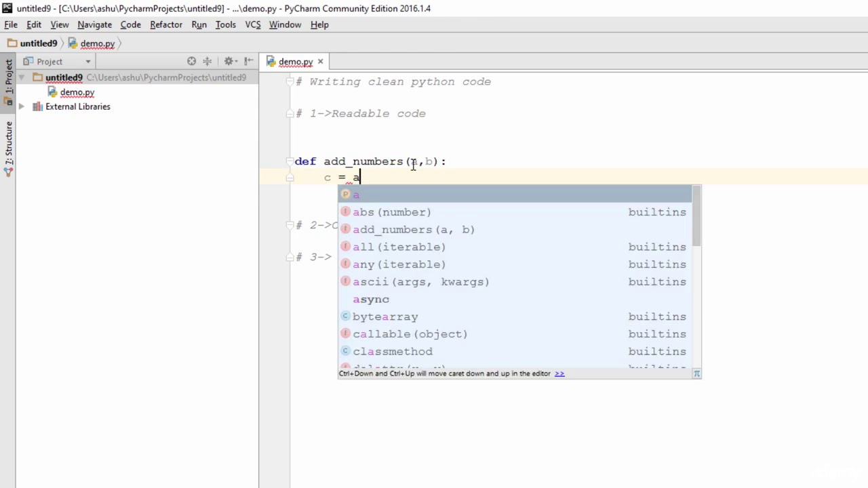Click the completion list scrollbar

(x=696, y=217)
